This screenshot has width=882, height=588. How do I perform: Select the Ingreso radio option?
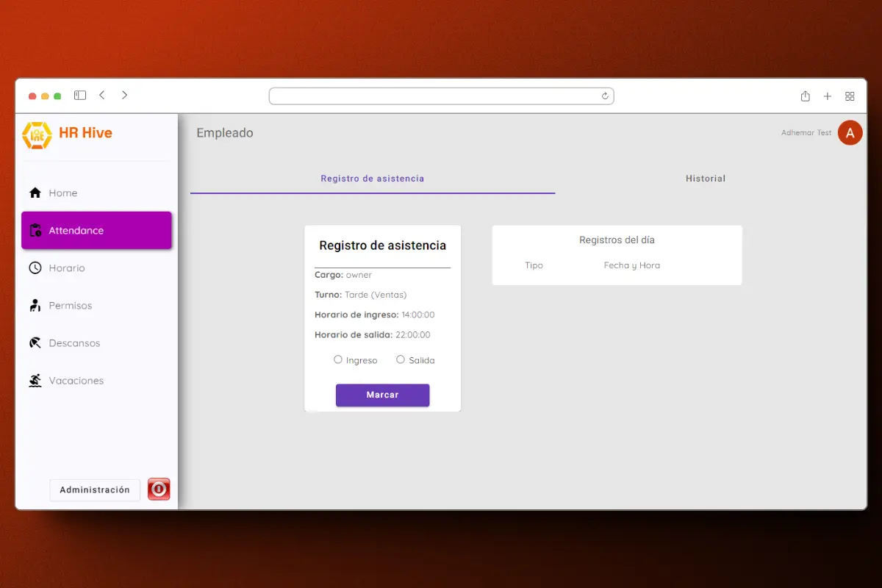pyautogui.click(x=338, y=359)
